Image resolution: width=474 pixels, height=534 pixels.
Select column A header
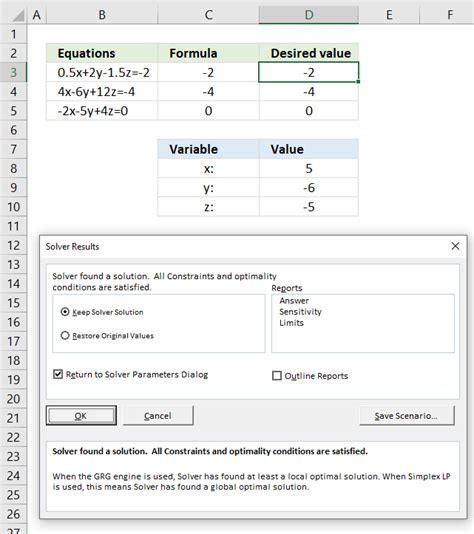(37, 15)
